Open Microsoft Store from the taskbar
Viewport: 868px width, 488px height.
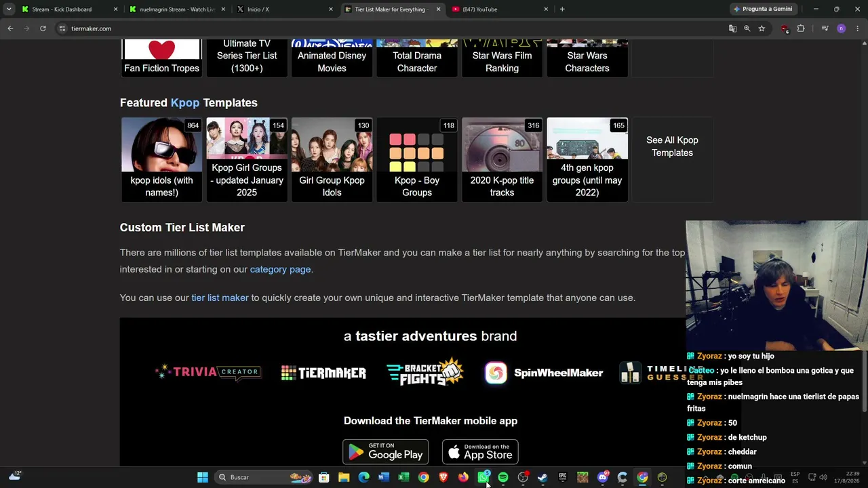324,477
